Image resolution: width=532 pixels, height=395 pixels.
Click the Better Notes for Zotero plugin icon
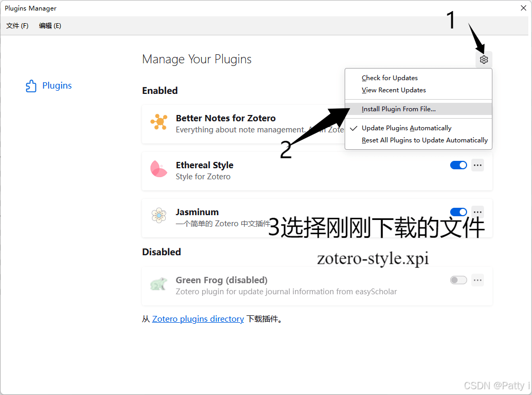[159, 122]
